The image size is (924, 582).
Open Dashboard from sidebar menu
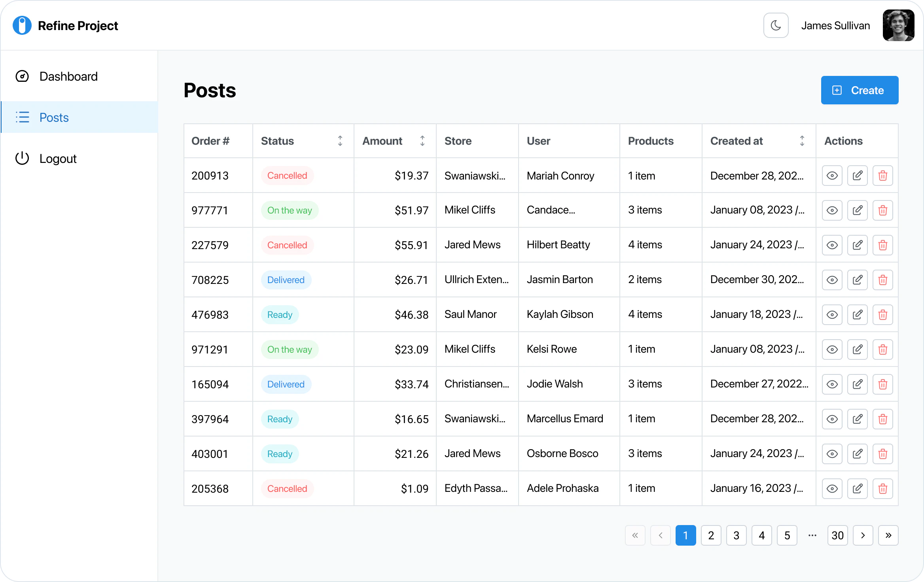pos(68,76)
